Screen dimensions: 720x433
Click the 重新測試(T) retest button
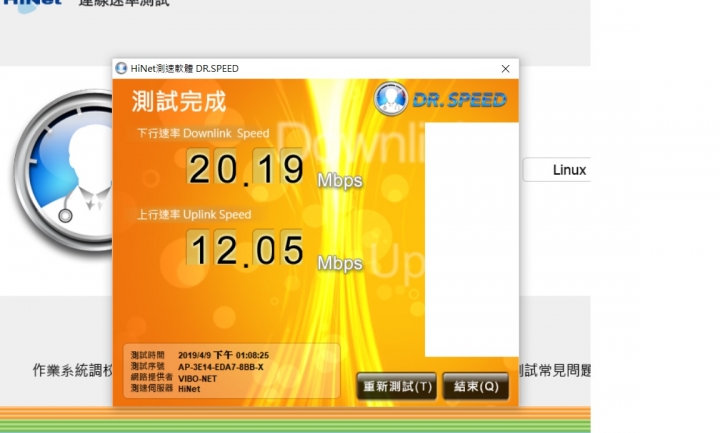396,386
